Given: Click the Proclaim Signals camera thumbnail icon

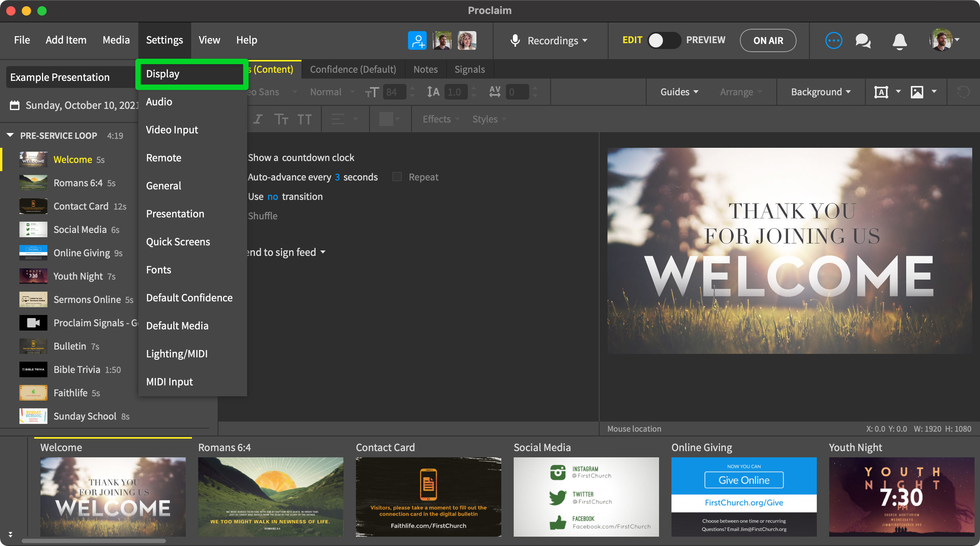Looking at the screenshot, I should click(33, 323).
